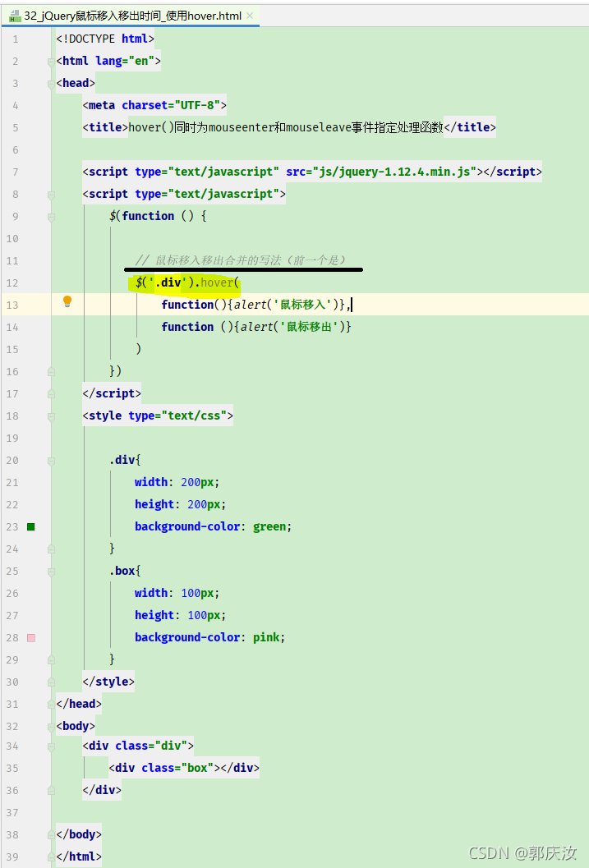Click the background-color: pink declaration
589x868 pixels.
[209, 637]
